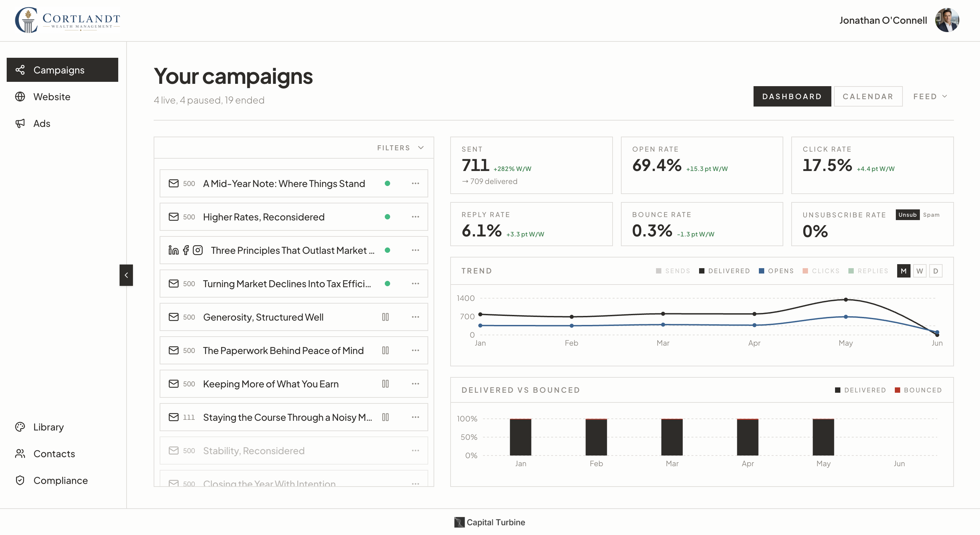Click the email icon for Generosity, Structured Well

173,317
